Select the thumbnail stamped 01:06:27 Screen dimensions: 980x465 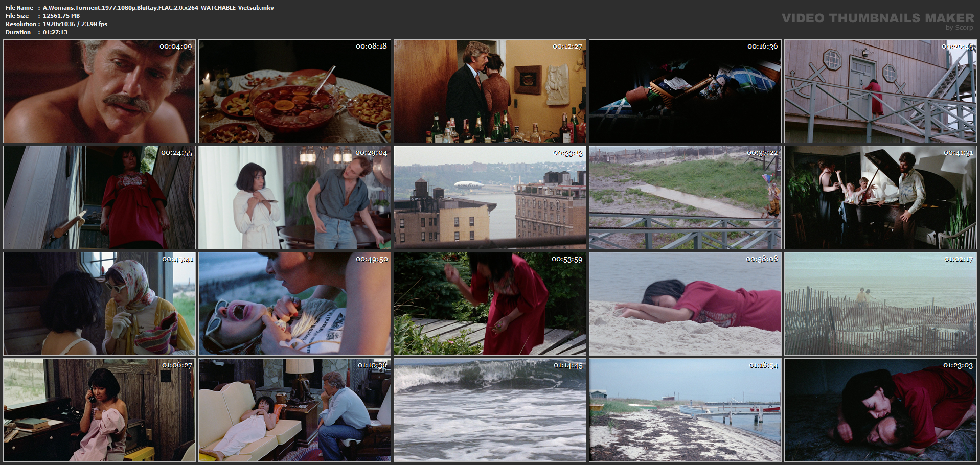point(99,410)
